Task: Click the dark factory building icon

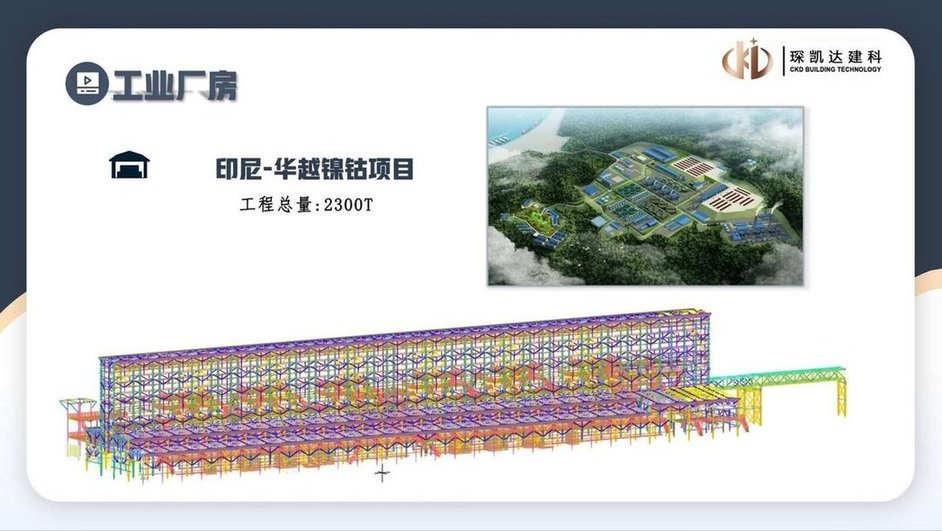Action: (129, 166)
